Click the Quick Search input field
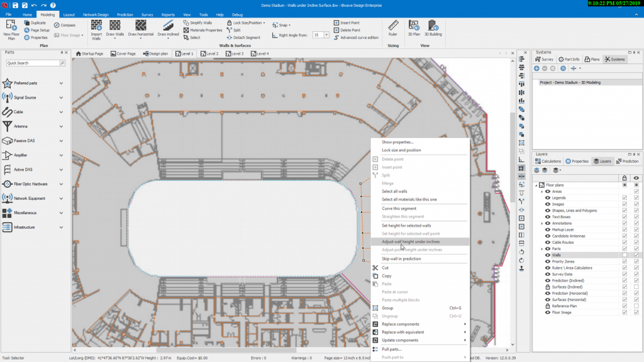644x362 pixels. click(x=33, y=63)
